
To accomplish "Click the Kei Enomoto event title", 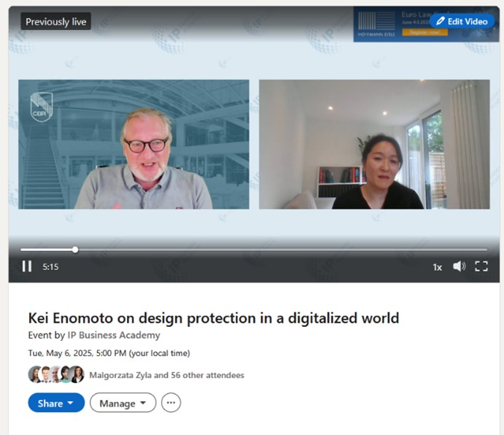I will coord(213,318).
